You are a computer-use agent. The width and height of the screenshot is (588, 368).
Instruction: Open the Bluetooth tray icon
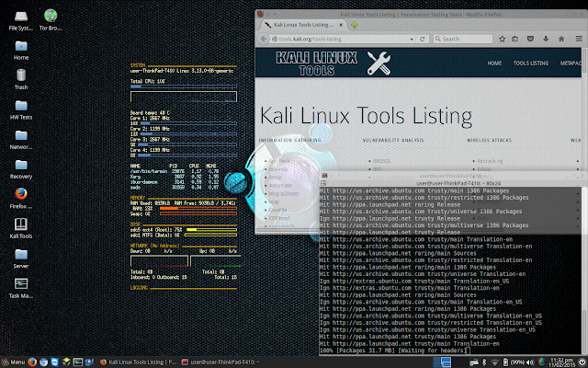(x=484, y=362)
